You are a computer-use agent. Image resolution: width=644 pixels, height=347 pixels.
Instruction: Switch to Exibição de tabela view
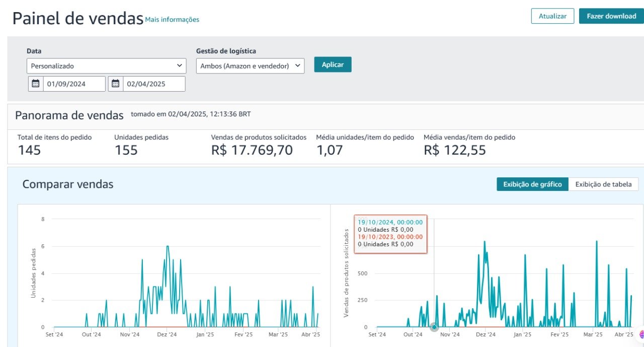pyautogui.click(x=603, y=184)
